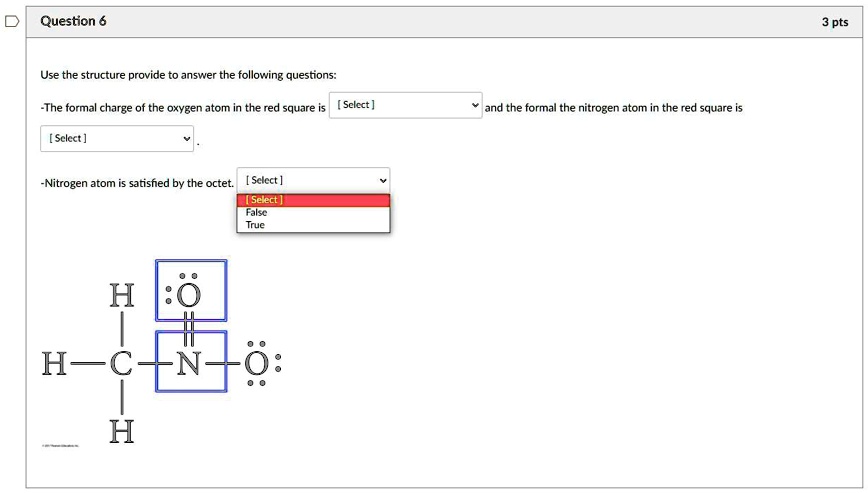Flag Question 6 with the bookmark icon
The width and height of the screenshot is (868, 493).
coord(12,22)
